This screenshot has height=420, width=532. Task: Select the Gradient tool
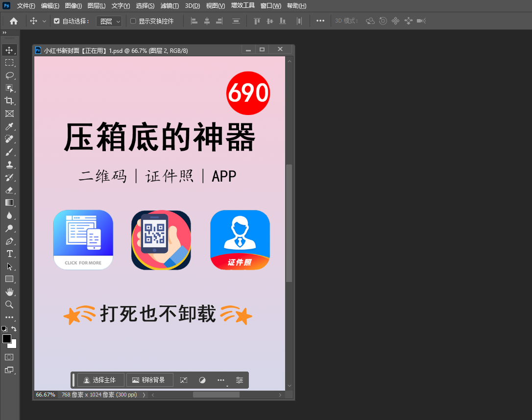tap(9, 203)
